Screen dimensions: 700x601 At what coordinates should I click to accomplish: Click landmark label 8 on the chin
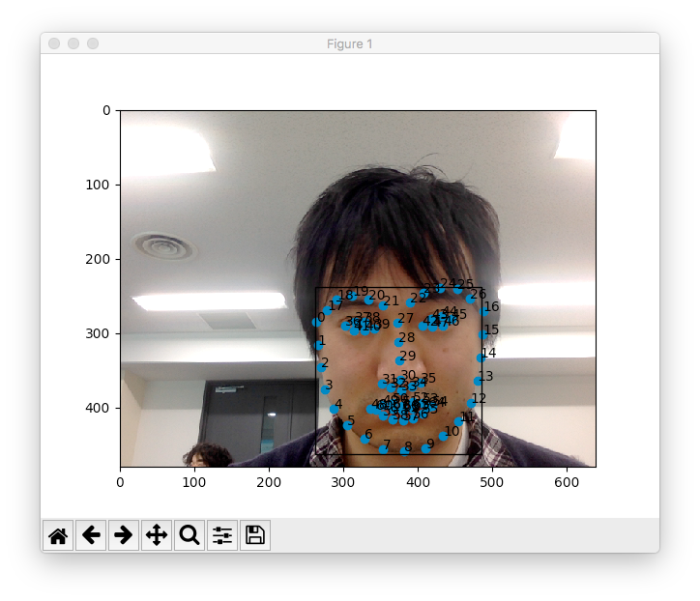pos(408,446)
